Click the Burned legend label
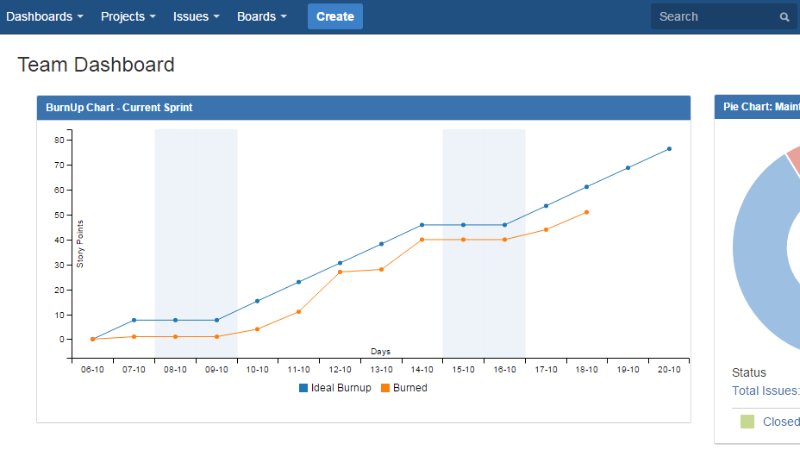Viewport: 800px width, 450px height. [x=410, y=388]
